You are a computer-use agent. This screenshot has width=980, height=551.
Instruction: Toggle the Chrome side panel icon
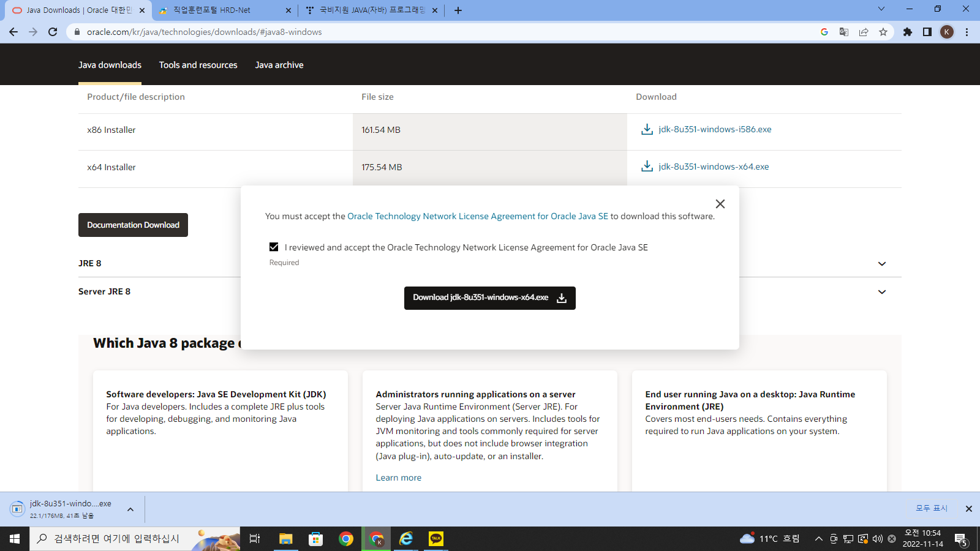tap(927, 32)
